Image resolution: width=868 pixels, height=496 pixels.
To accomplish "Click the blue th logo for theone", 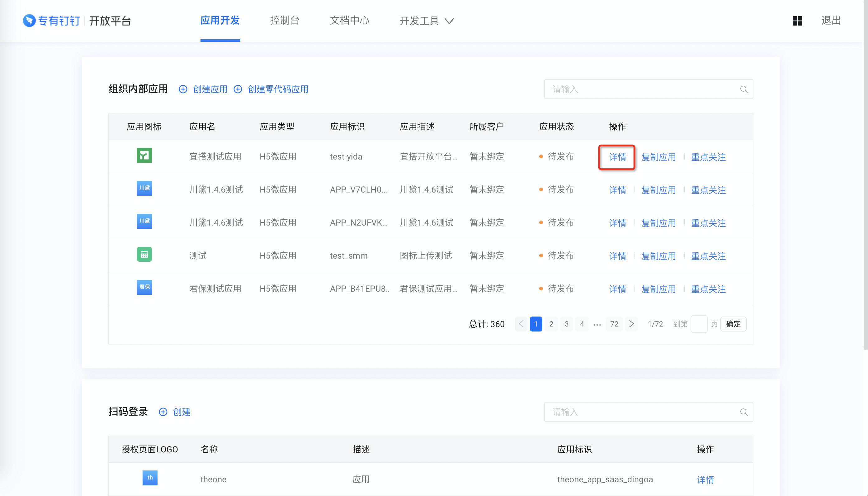I will [x=150, y=478].
